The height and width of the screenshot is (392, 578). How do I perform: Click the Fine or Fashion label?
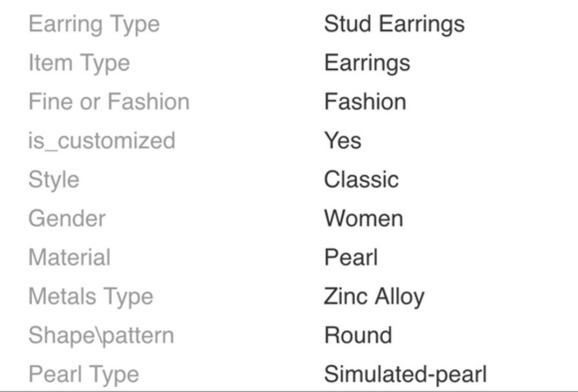coord(109,102)
